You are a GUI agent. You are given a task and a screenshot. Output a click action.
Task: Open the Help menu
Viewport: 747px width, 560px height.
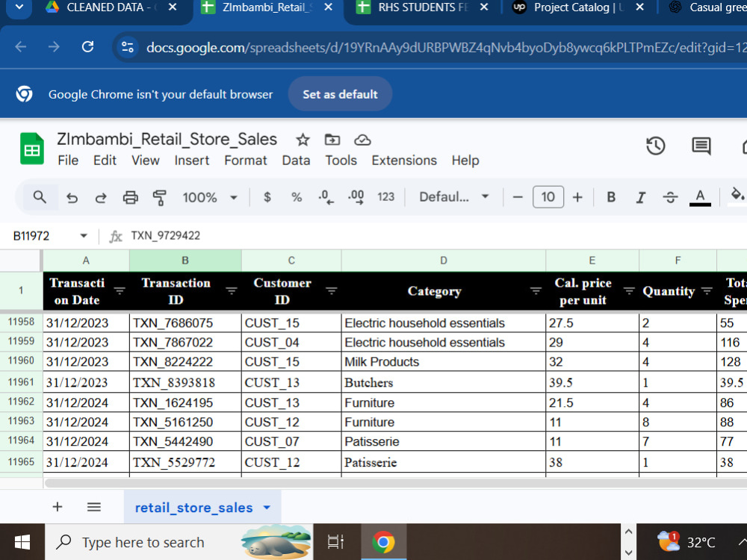pyautogui.click(x=465, y=161)
